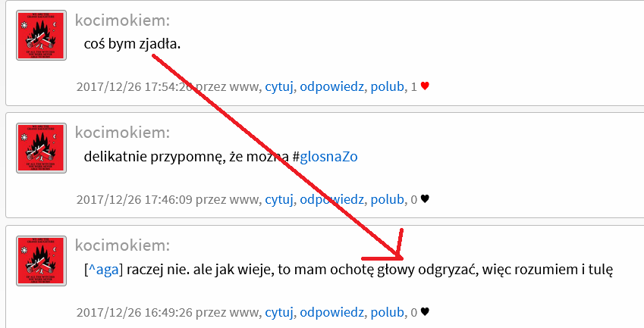The width and height of the screenshot is (644, 328).
Task: Click the 2017/12/26 16:49:26 timestamp
Action: (x=134, y=311)
